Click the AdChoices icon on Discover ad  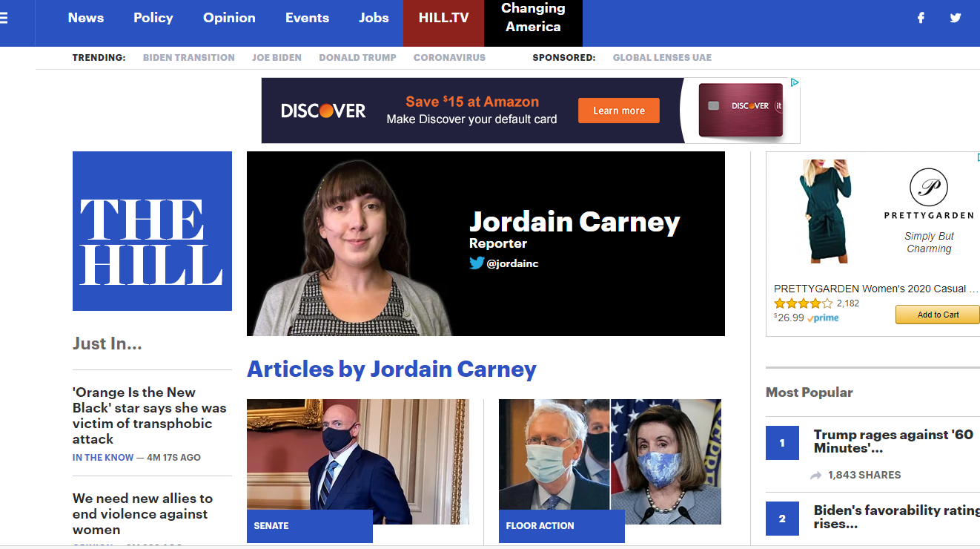pyautogui.click(x=794, y=82)
